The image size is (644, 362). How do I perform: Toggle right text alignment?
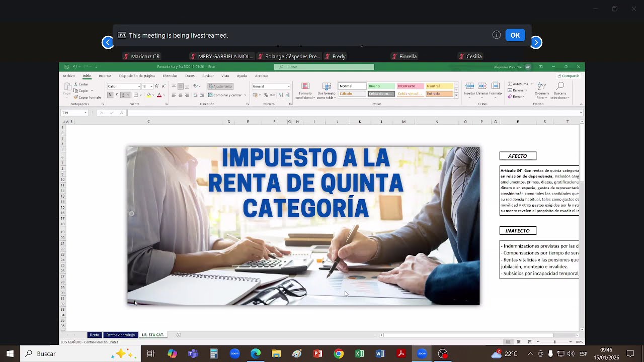pyautogui.click(x=187, y=95)
